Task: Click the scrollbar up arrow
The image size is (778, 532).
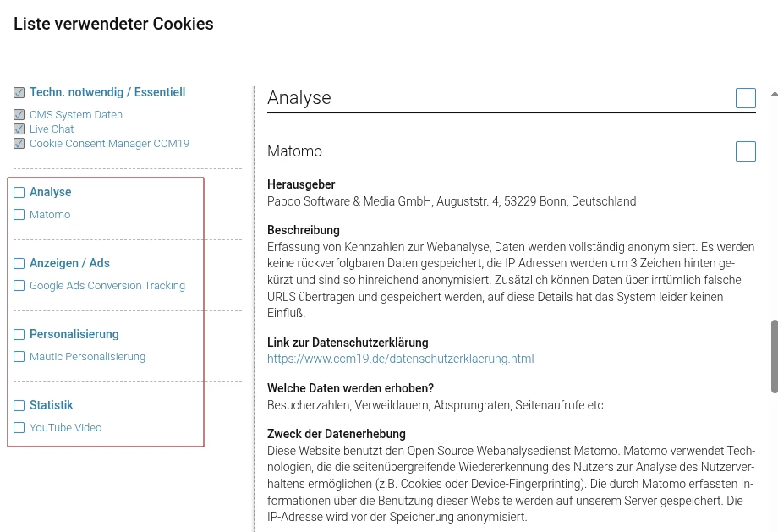Action: coord(774,93)
